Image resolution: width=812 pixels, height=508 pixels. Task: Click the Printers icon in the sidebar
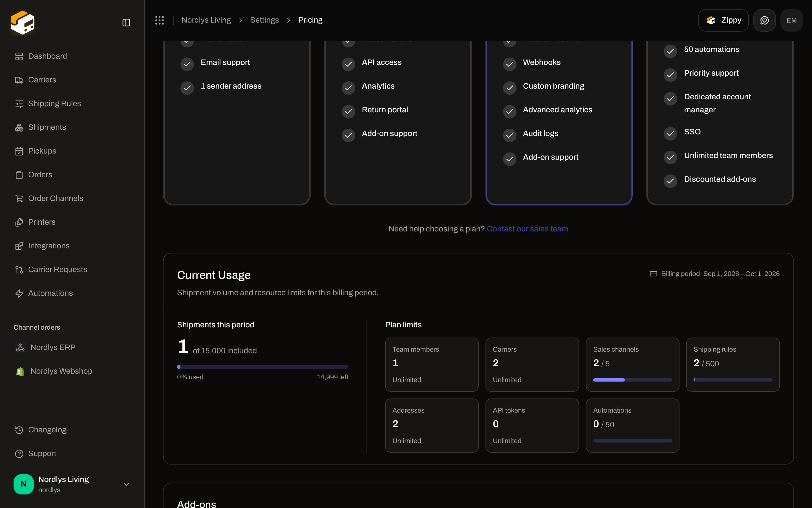19,222
